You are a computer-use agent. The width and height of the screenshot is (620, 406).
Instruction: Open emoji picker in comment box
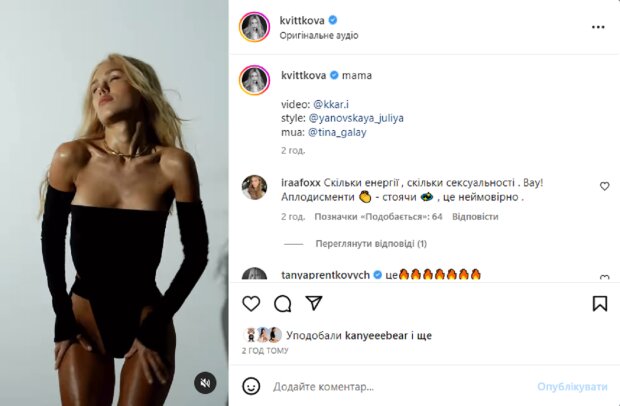[x=252, y=386]
